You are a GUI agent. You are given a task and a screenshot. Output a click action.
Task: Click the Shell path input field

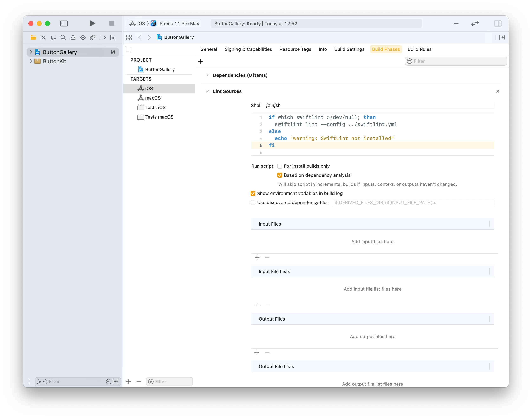coord(379,106)
